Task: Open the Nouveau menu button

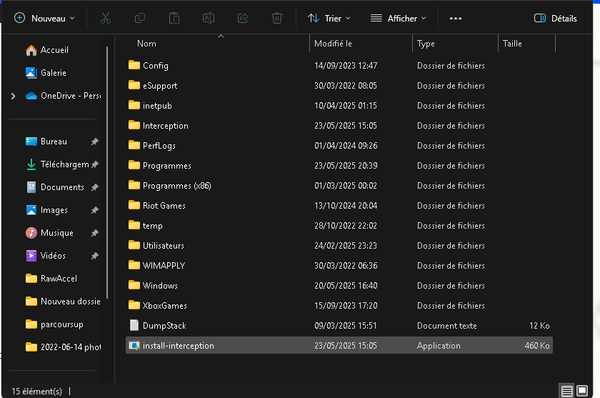Action: pos(44,18)
